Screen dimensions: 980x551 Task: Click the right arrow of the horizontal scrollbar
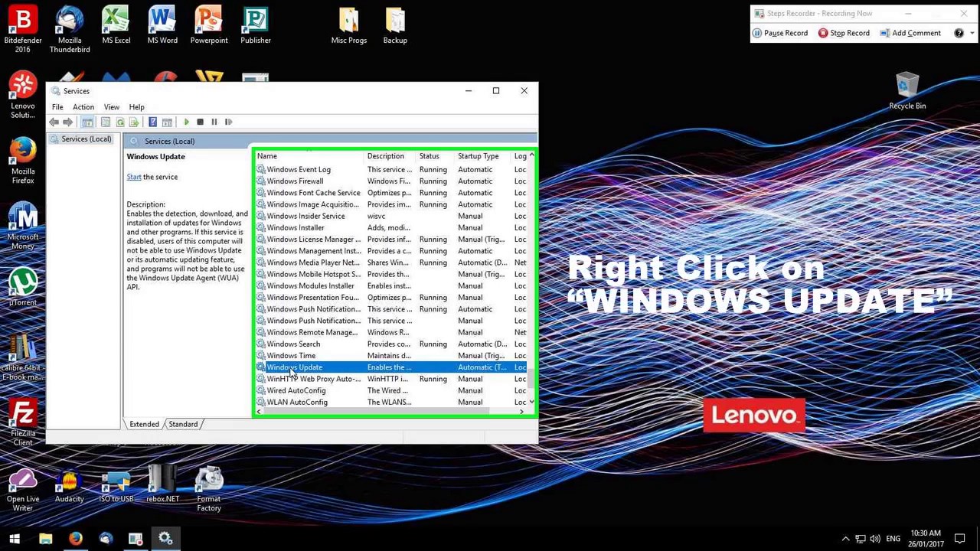coord(521,412)
